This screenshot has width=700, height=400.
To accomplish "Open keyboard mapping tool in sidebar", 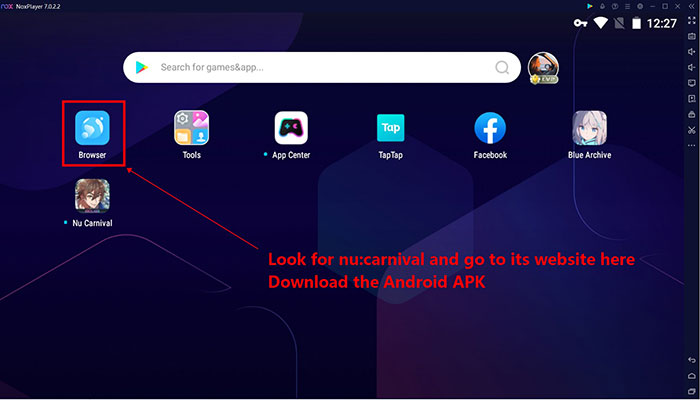I will point(692,36).
